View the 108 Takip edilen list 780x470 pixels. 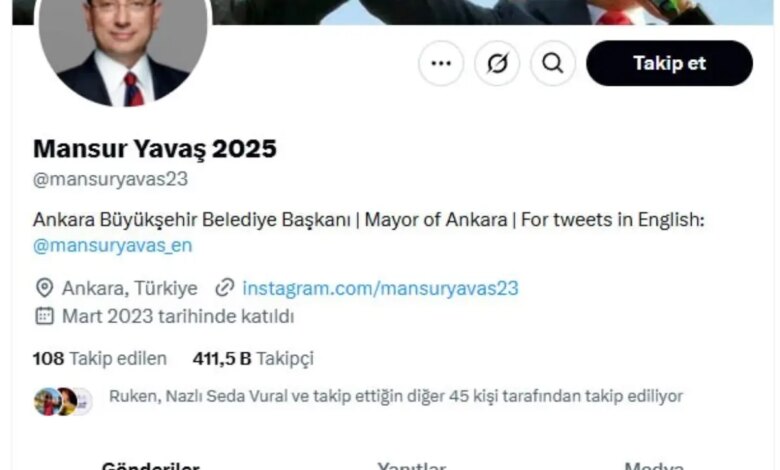(99, 359)
